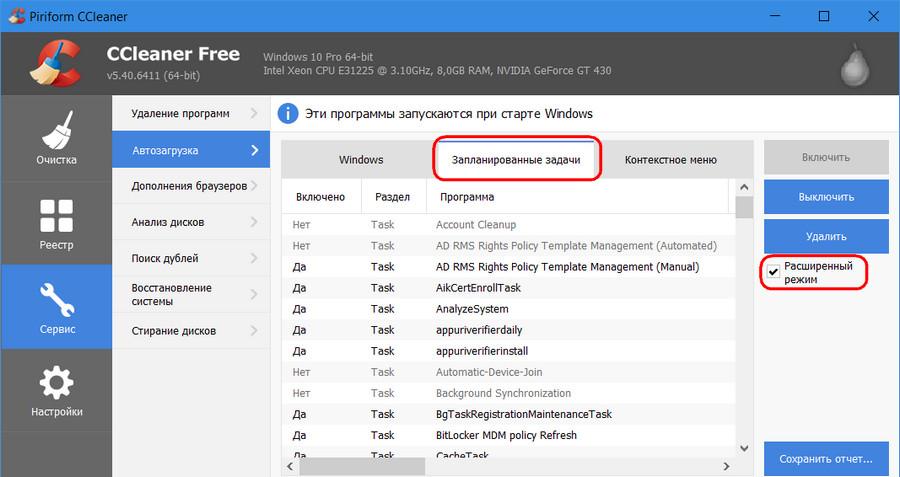Select the appuriverifierinstall row
The image size is (900, 477).
pos(509,351)
